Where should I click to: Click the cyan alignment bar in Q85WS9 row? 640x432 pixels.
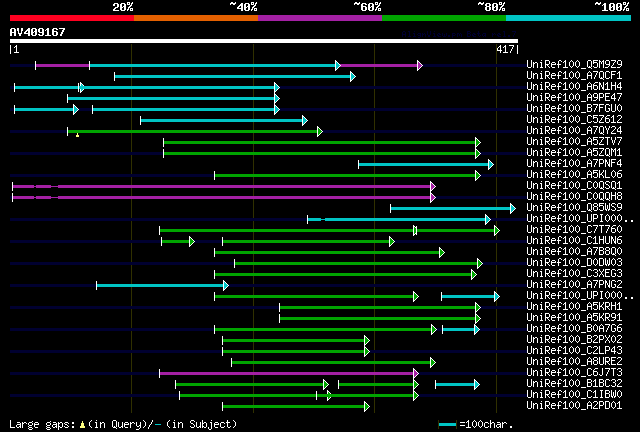(453, 209)
